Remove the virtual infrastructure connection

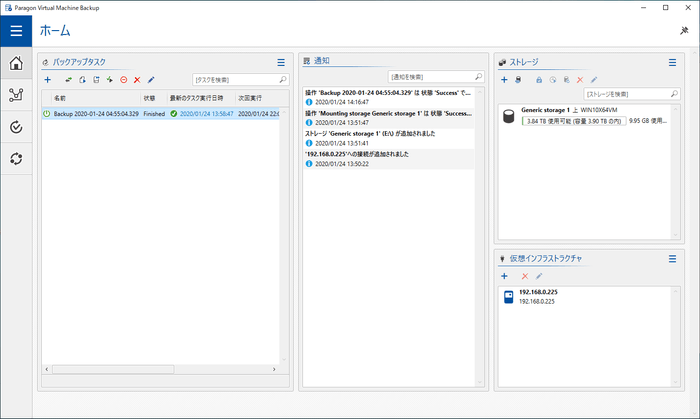[524, 276]
